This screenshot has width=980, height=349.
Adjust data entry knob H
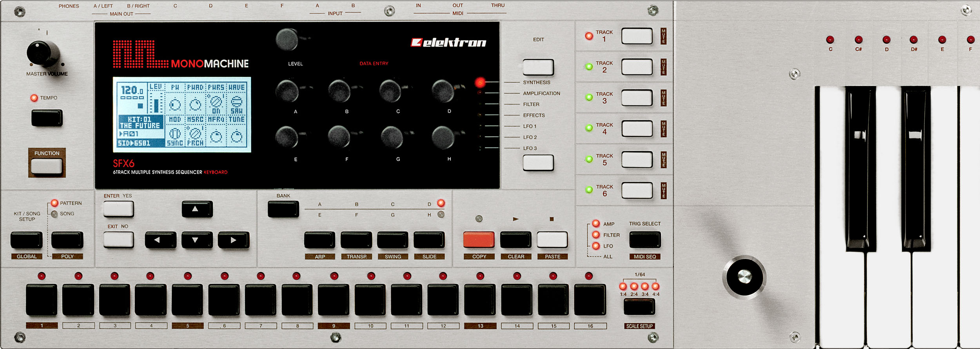pyautogui.click(x=443, y=137)
